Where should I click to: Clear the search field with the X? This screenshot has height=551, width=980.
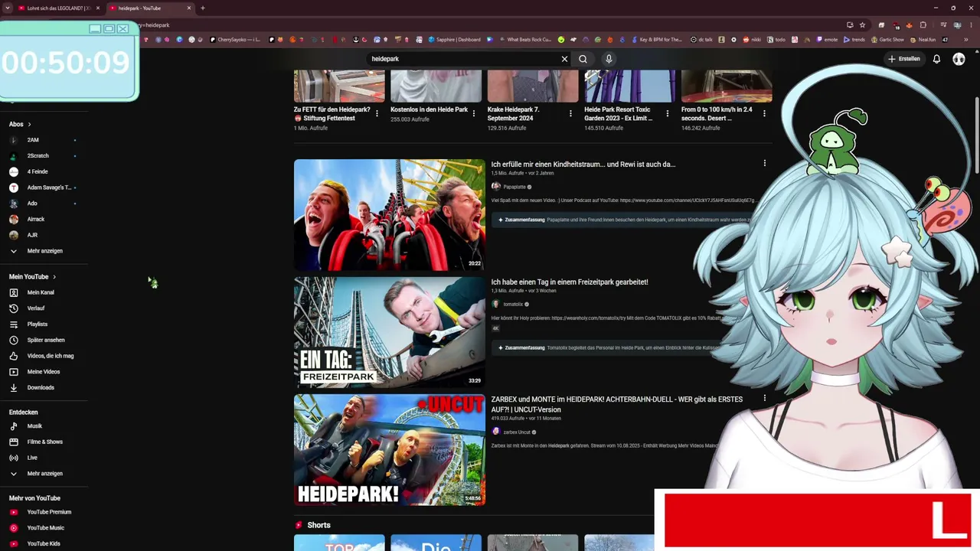click(x=564, y=59)
